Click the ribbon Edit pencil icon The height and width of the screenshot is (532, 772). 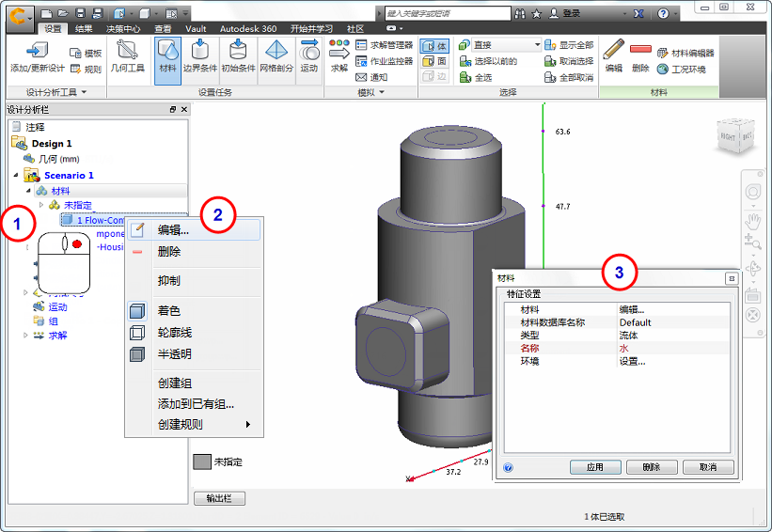point(613,49)
